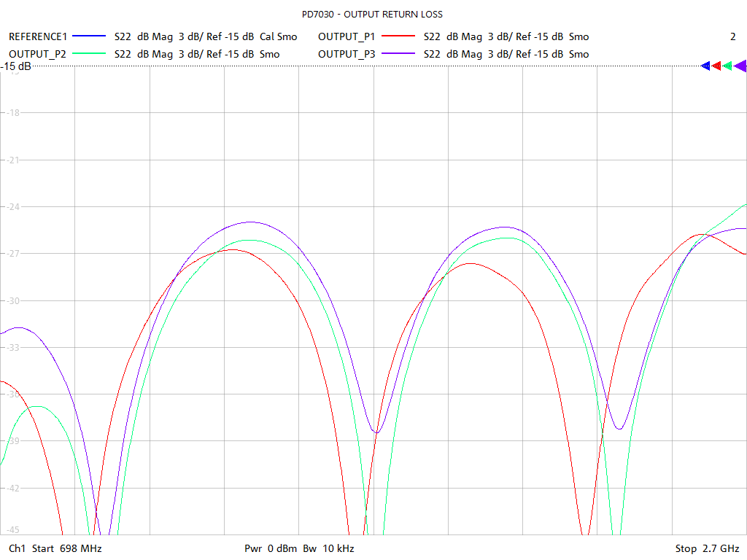Click the Stop 2.7 GHz frequency field

click(x=707, y=548)
